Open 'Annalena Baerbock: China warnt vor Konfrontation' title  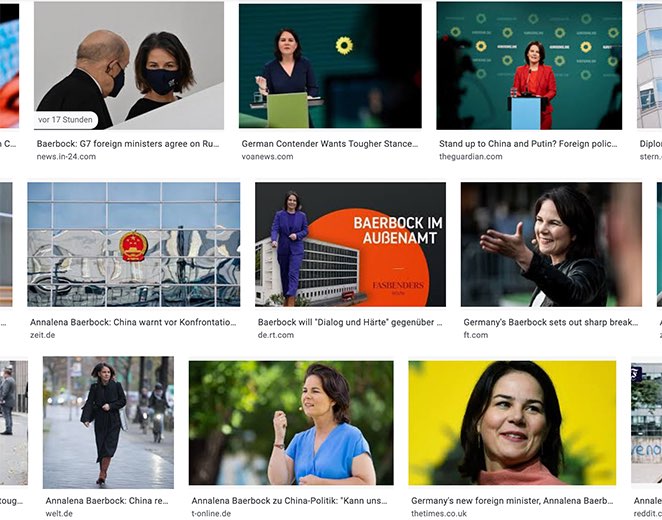[x=133, y=322]
